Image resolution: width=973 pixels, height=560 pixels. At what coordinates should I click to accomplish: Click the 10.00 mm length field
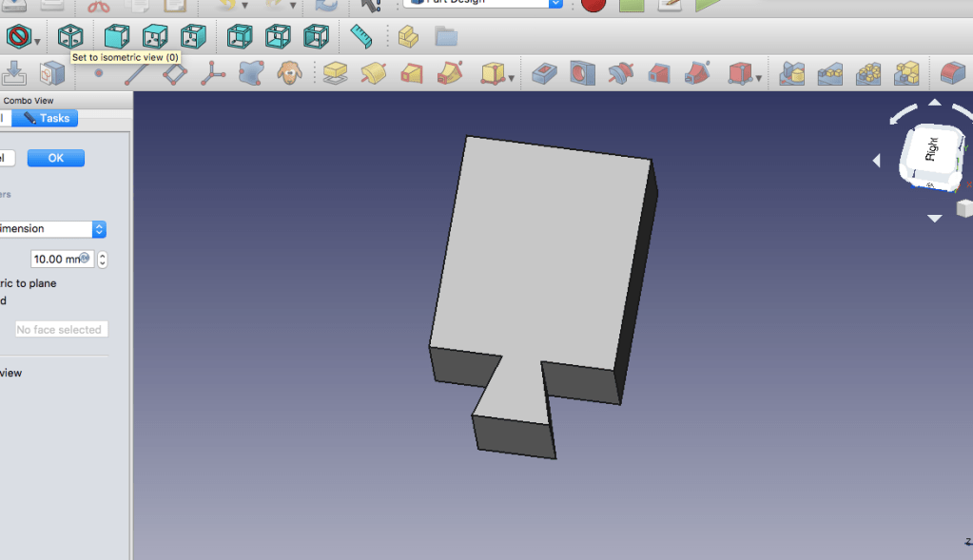coord(59,259)
